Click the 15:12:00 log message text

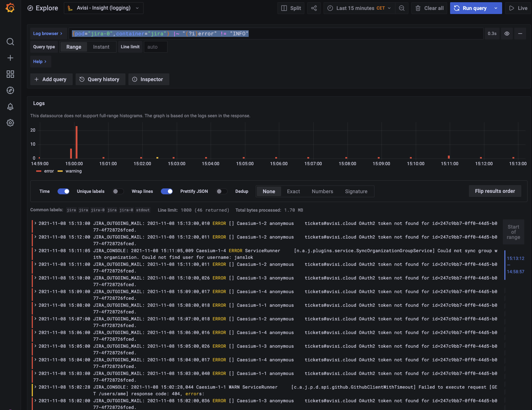click(295, 240)
